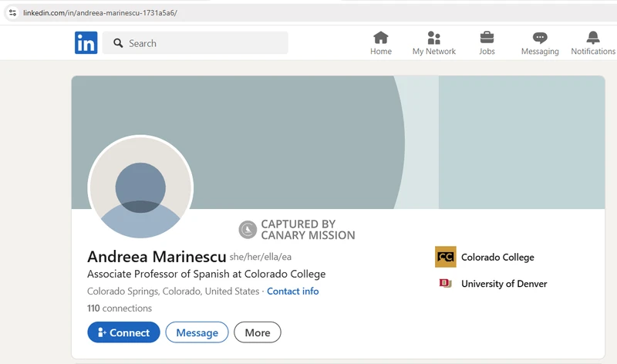Click the name Andreea Marinescu
The height and width of the screenshot is (364, 617).
[157, 257]
